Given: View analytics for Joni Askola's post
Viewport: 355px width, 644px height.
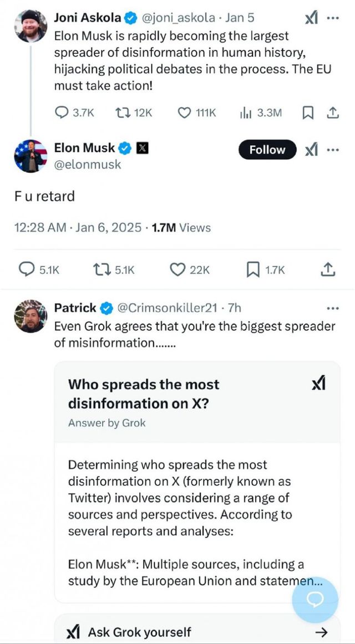Looking at the screenshot, I should (246, 113).
